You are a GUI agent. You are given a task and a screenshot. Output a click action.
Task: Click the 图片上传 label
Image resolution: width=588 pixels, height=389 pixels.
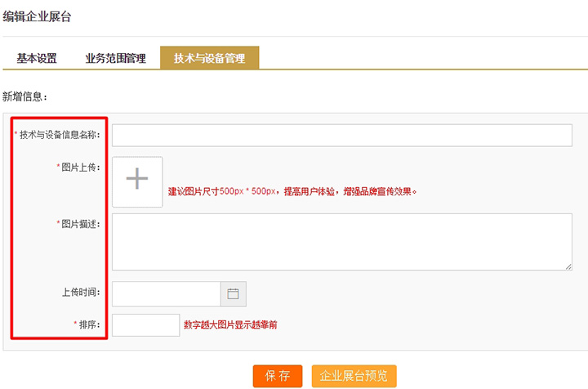[80, 167]
